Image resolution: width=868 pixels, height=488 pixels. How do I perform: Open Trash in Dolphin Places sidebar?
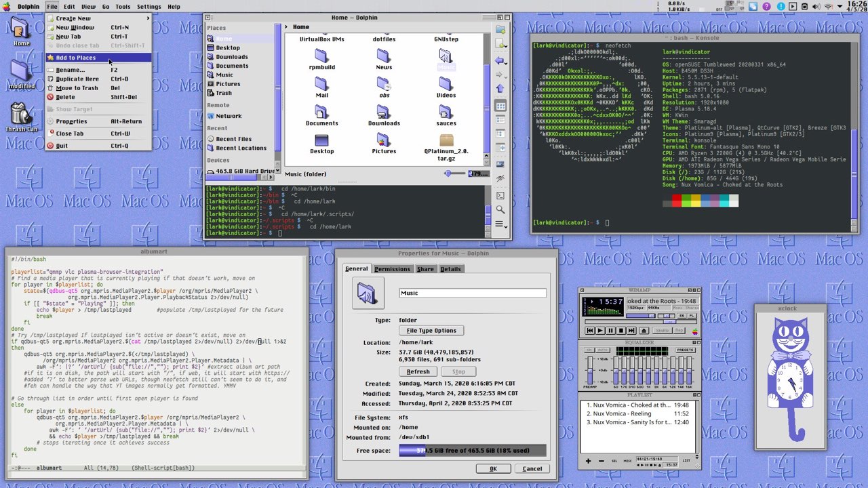(x=224, y=93)
